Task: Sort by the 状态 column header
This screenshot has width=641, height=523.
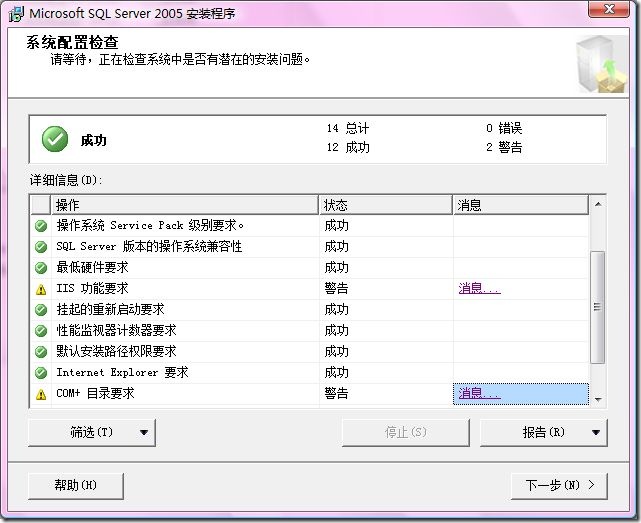Action: (x=386, y=205)
